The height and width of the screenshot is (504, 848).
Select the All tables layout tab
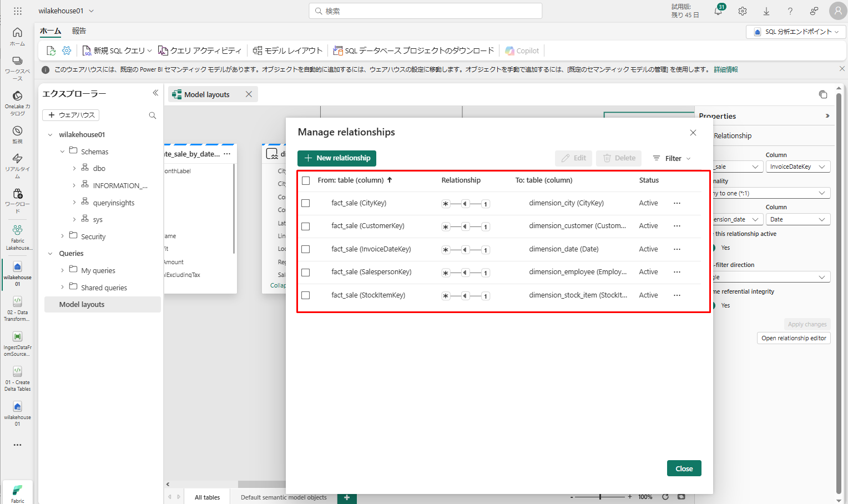tap(207, 497)
